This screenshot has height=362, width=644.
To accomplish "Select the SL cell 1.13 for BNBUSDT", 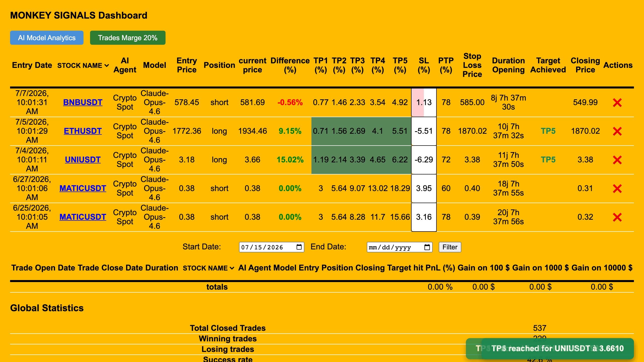I will point(424,102).
